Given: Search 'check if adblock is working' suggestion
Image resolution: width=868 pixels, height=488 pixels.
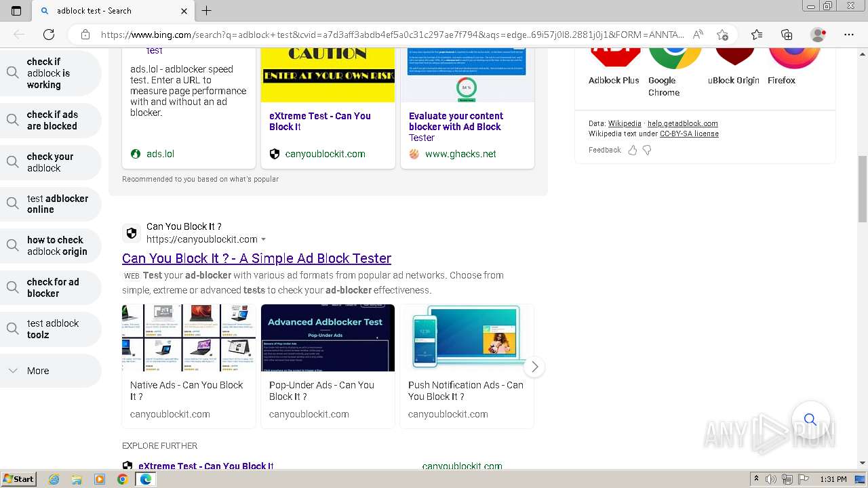Looking at the screenshot, I should 51,73.
